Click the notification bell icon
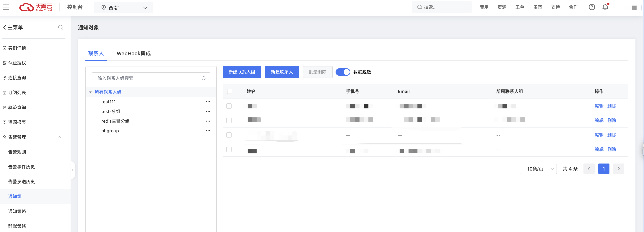 pyautogui.click(x=605, y=7)
